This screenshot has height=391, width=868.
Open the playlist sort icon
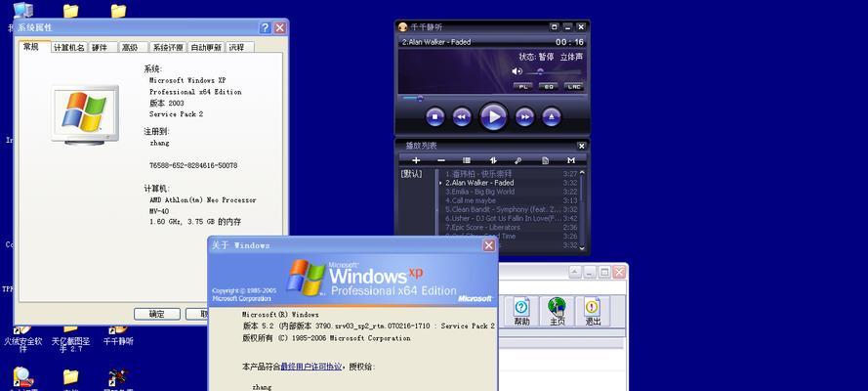(493, 160)
